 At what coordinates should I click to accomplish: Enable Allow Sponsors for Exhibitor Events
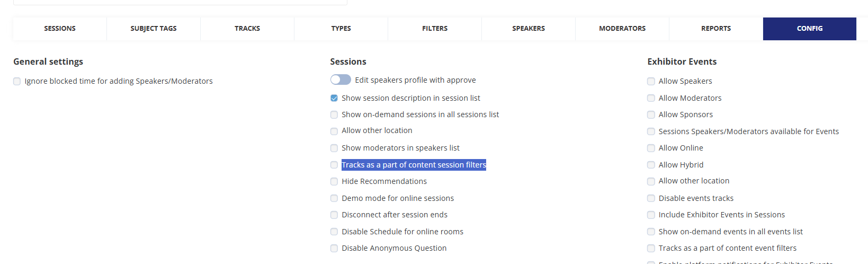coord(651,115)
